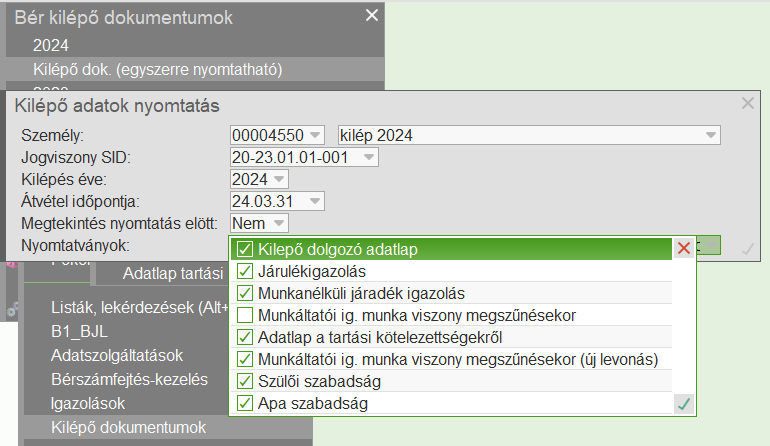Select the 2024 entry in document list

coord(51,45)
